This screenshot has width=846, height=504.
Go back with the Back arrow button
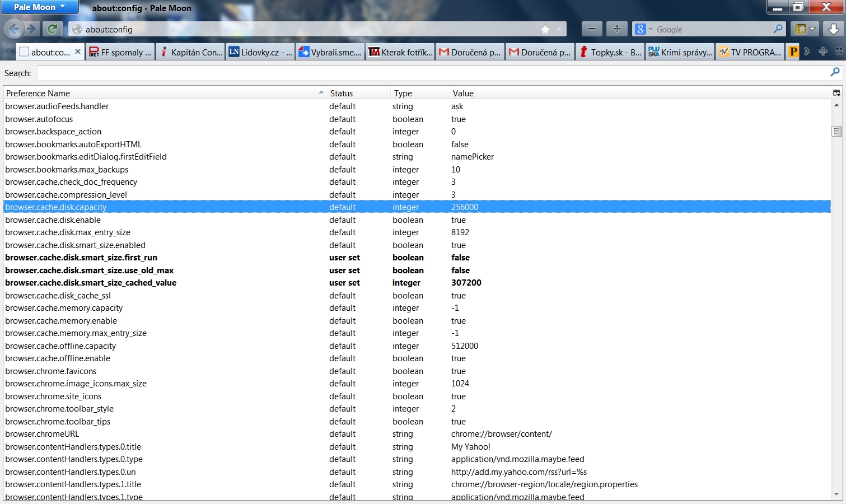click(14, 29)
